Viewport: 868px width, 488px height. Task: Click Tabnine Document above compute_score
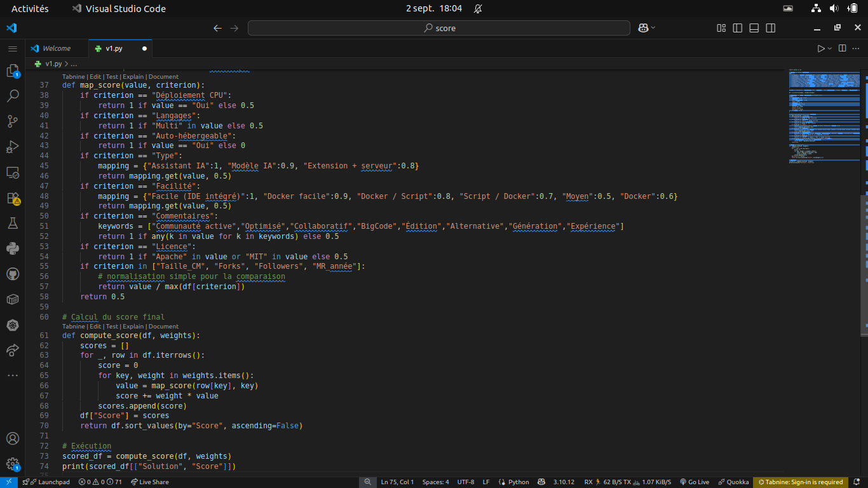pos(163,327)
